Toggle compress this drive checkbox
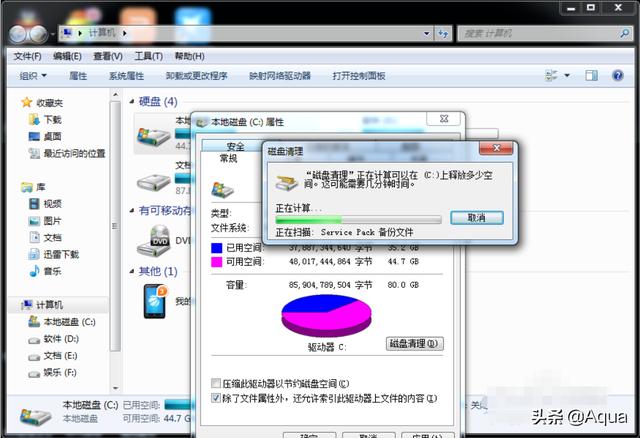The height and width of the screenshot is (438, 640). [216, 383]
